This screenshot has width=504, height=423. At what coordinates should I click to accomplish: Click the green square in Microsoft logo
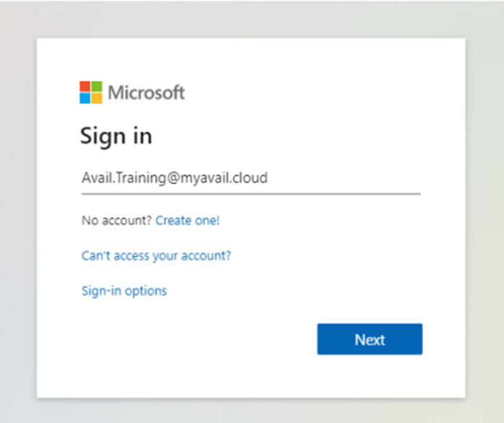(97, 87)
